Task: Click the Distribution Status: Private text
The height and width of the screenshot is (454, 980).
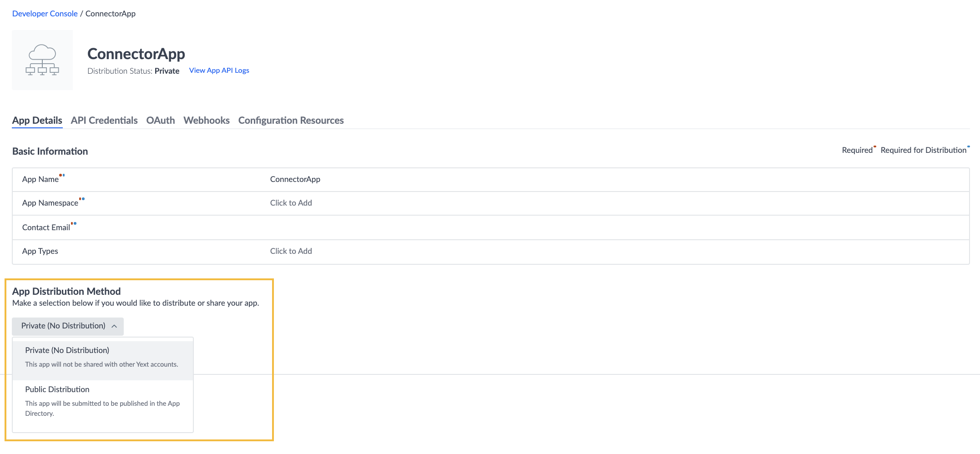Action: coord(133,71)
